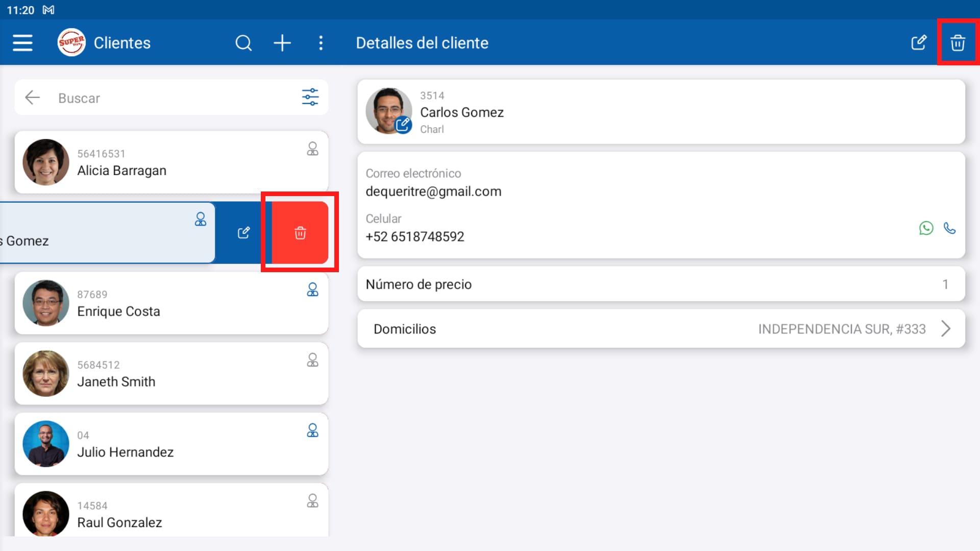Tap the back arrow in search bar
The width and height of the screenshot is (980, 551).
33,98
